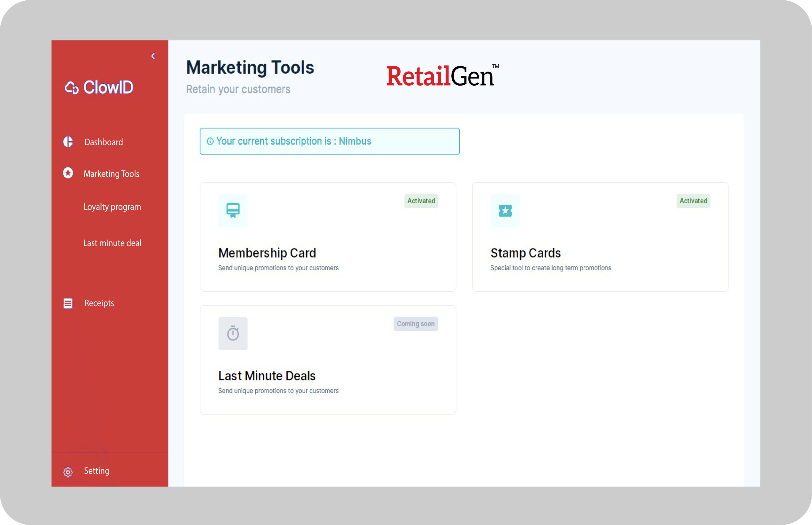The width and height of the screenshot is (812, 525).
Task: Go to Loyalty program submenu
Action: [x=112, y=207]
